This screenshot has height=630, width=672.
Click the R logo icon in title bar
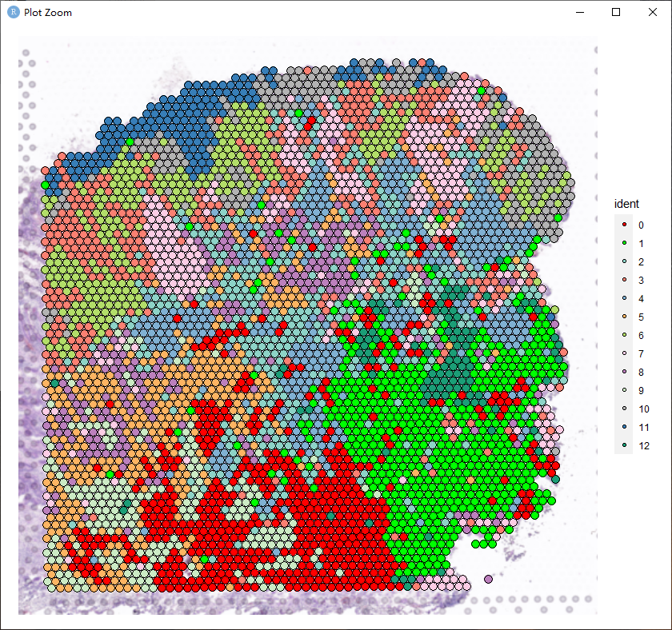(14, 12)
